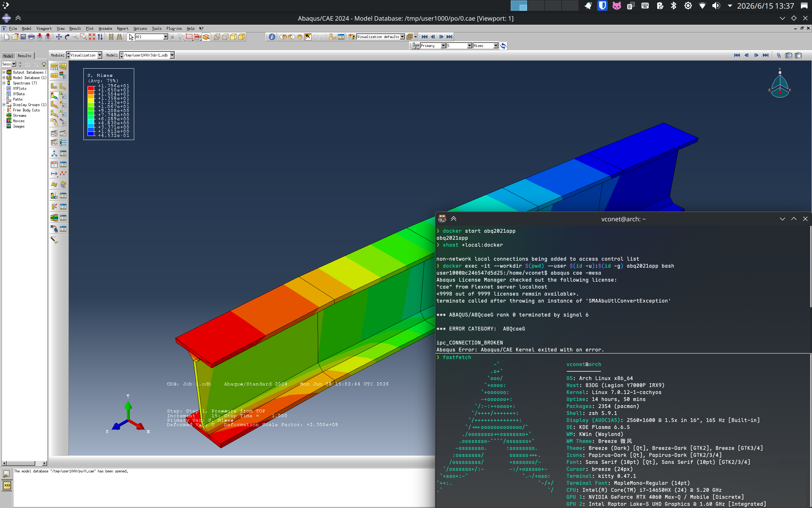
Task: Click the Color Code palette icon
Action: 352,37
